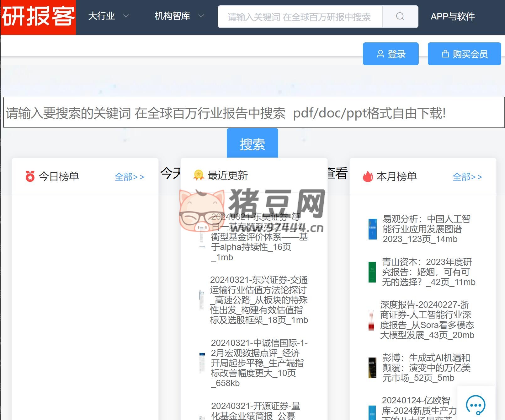Image resolution: width=505 pixels, height=420 pixels.
Task: Click the chevron arrow next to 大行业
Action: [x=126, y=16]
